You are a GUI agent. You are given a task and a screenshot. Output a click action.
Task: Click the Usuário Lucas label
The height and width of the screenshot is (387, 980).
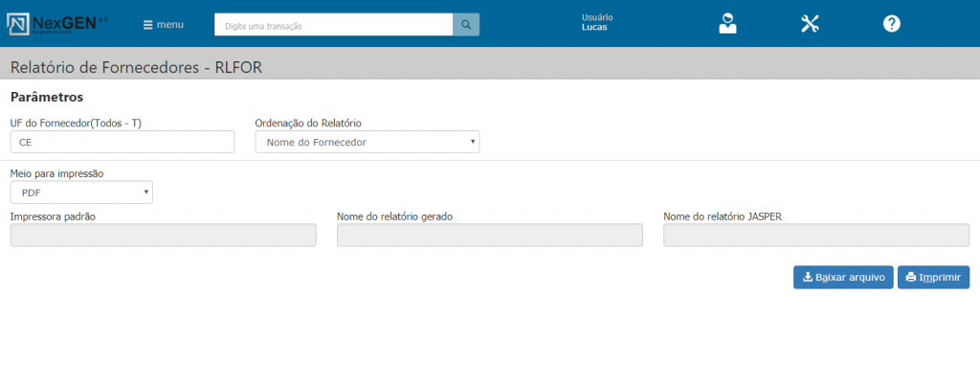tap(597, 23)
